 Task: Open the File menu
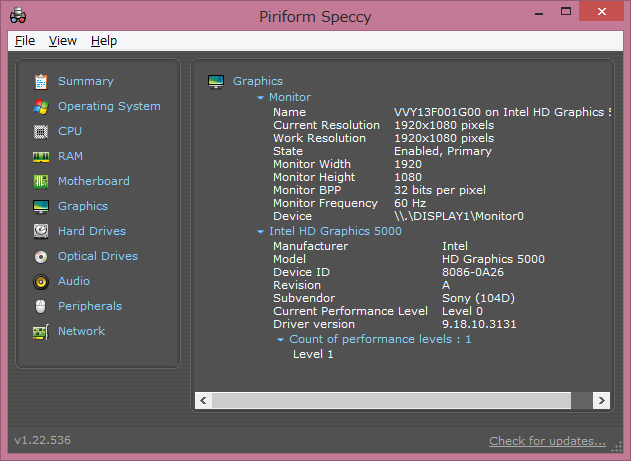pyautogui.click(x=25, y=41)
